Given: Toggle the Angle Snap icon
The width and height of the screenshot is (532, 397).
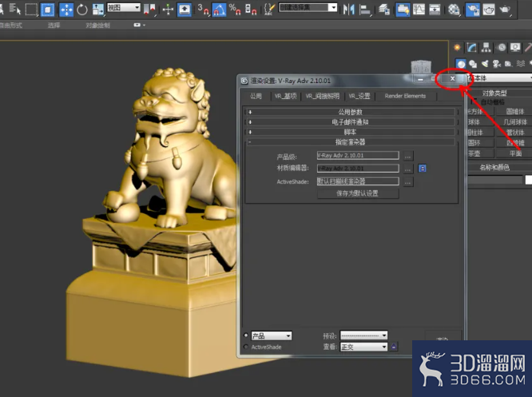Looking at the screenshot, I should 219,10.
